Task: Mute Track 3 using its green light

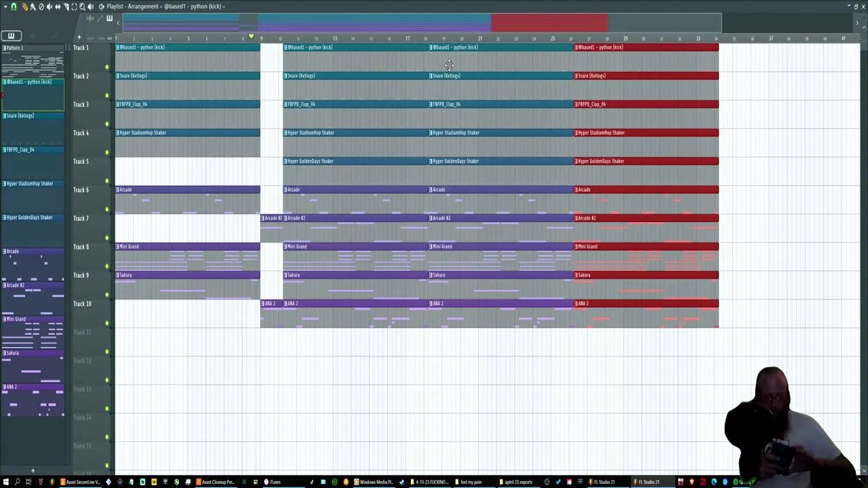Action: 106,123
